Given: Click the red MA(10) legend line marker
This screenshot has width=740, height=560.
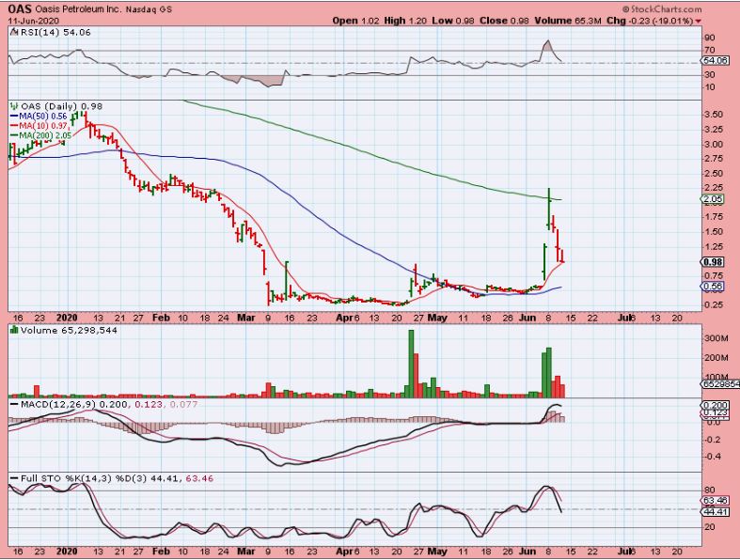Looking at the screenshot, I should (14, 126).
